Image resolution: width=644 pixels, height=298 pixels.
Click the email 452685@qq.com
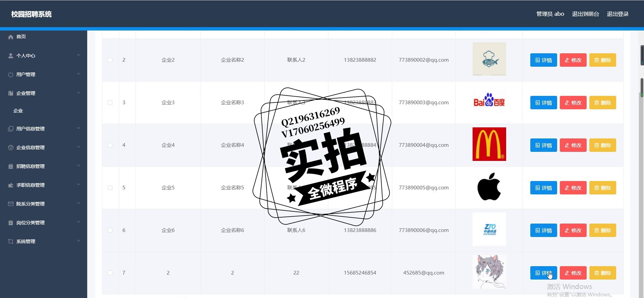coord(424,273)
